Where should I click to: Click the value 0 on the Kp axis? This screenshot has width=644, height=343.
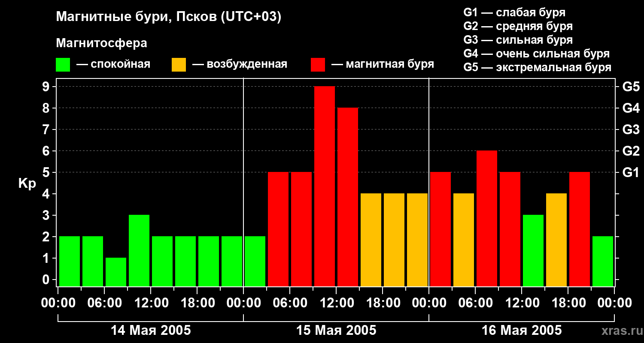(47, 280)
